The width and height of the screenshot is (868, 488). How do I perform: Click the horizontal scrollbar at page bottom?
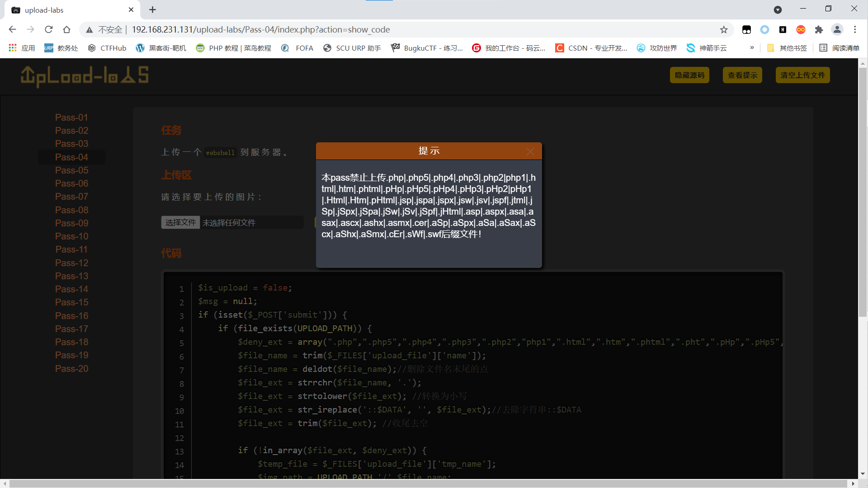(x=427, y=483)
